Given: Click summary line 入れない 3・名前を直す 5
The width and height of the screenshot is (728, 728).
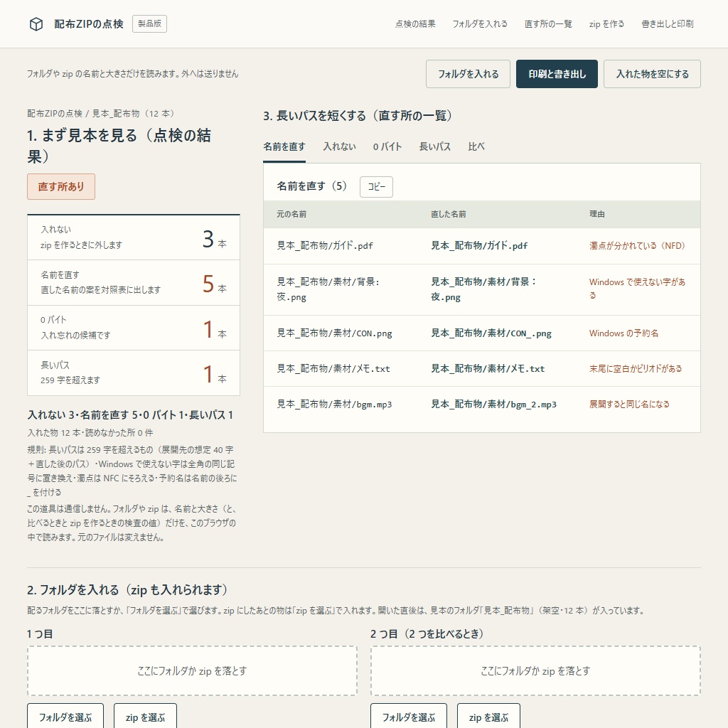Looking at the screenshot, I should click(130, 415).
